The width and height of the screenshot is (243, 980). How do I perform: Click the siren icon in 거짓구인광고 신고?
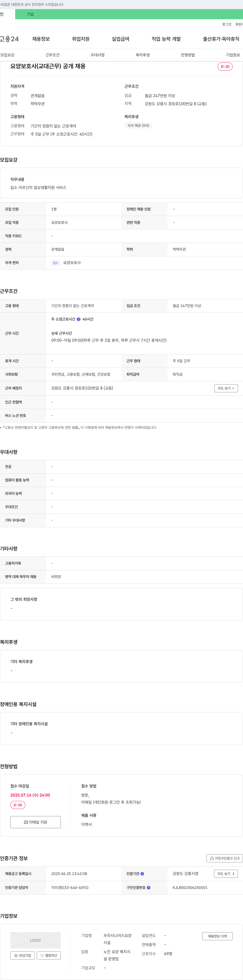(x=212, y=858)
